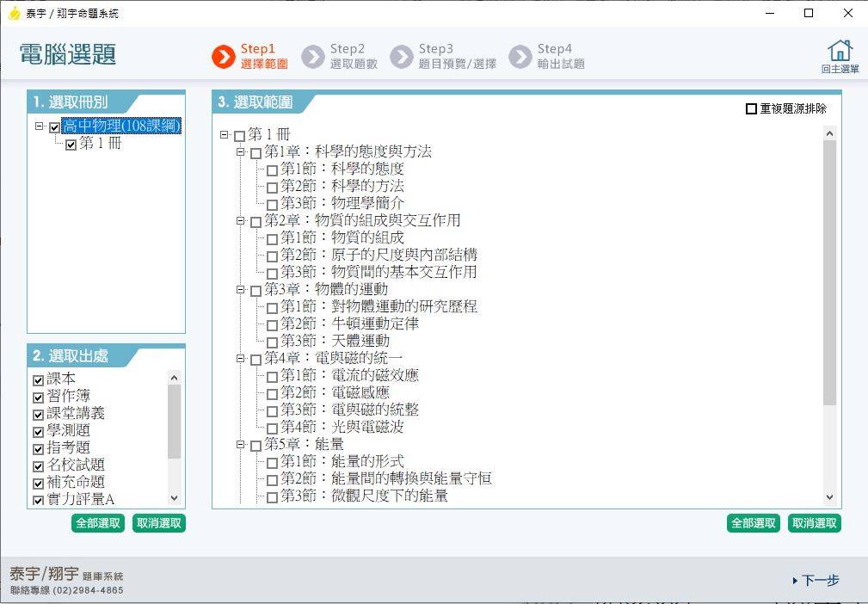Select 第1節：物質的組成 tree row
Viewport: 868px width, 604px height.
[x=342, y=237]
